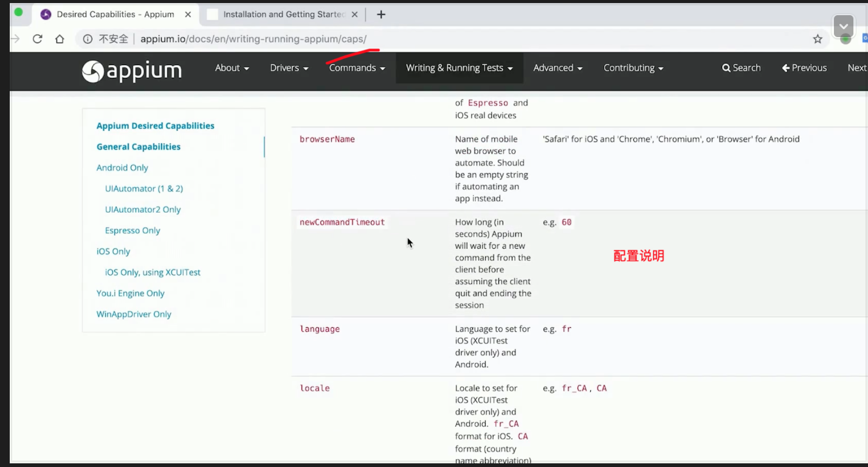Open the site security info icon
The height and width of the screenshot is (467, 868).
pos(88,39)
